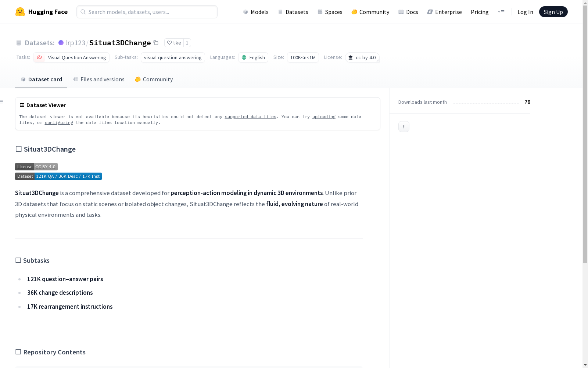Open the Models navigation item

click(256, 12)
